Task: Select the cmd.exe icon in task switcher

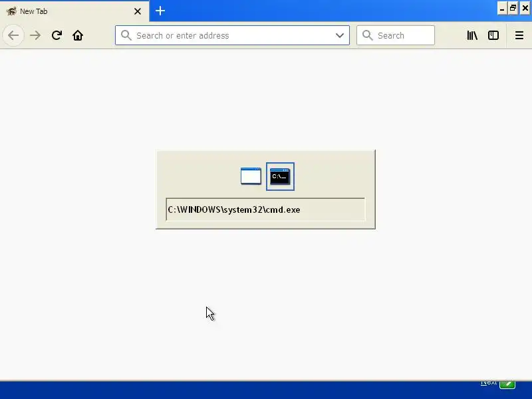Action: (280, 176)
